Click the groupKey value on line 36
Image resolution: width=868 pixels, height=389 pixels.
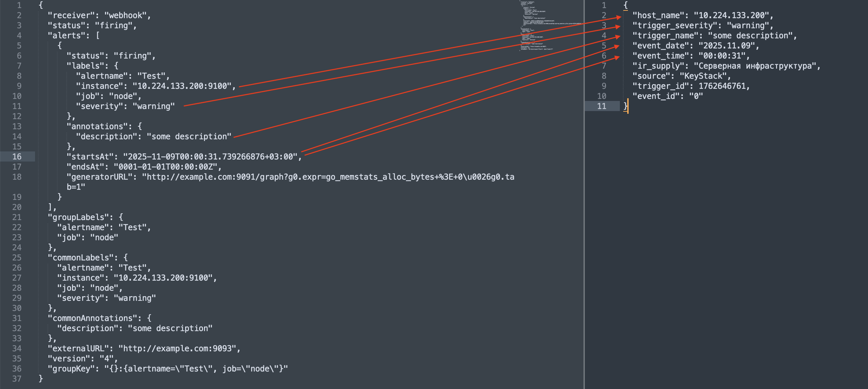(x=196, y=368)
